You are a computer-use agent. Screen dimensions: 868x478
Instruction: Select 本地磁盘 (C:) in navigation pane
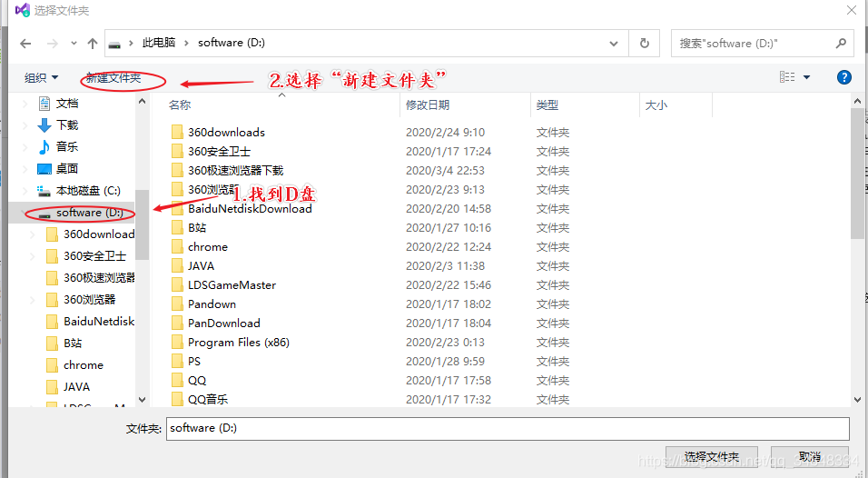click(88, 191)
